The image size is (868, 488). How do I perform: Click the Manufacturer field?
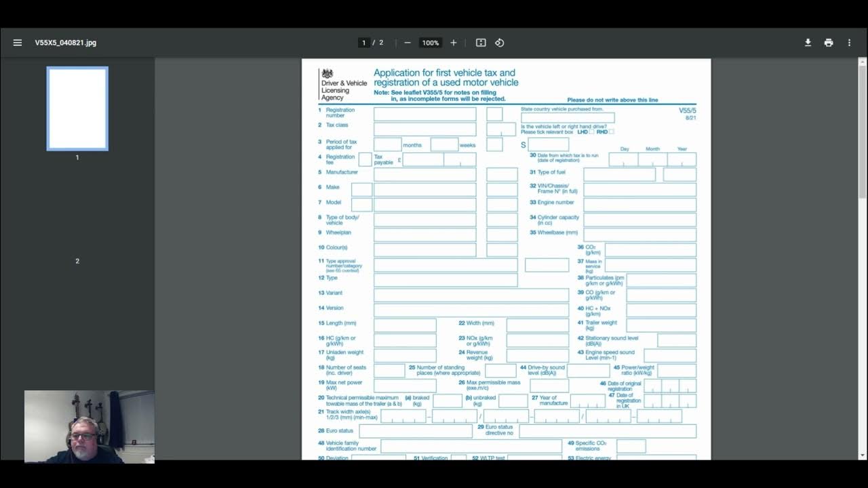425,174
